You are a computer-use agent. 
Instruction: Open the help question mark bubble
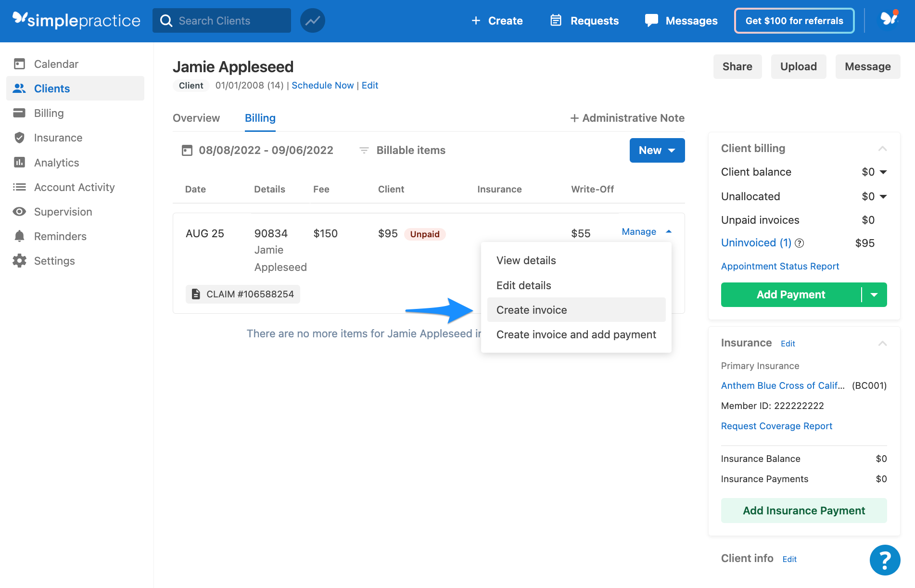click(885, 560)
